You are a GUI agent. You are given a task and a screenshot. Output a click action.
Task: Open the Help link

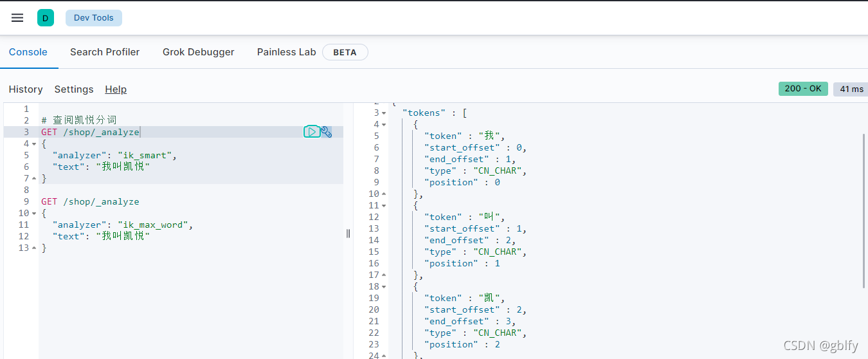tap(116, 89)
